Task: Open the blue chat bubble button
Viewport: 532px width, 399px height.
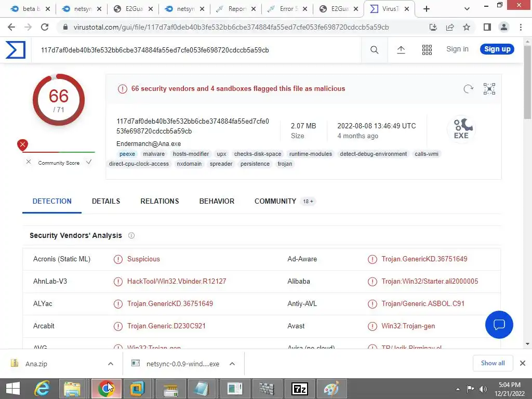Action: [x=499, y=325]
